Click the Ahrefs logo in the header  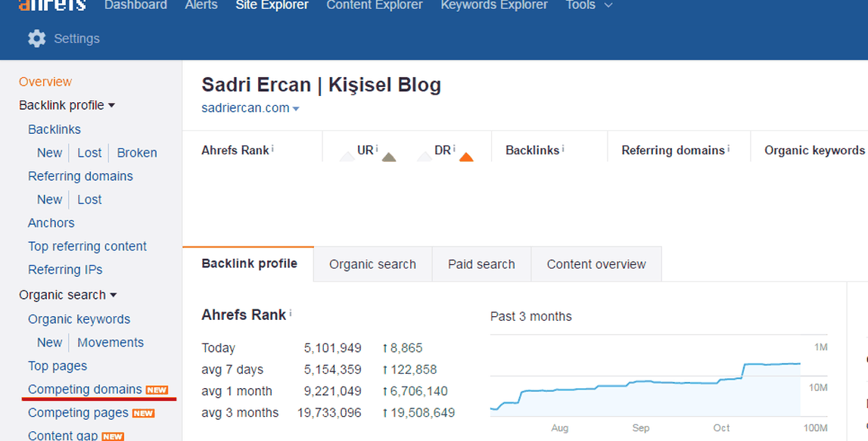(52, 5)
